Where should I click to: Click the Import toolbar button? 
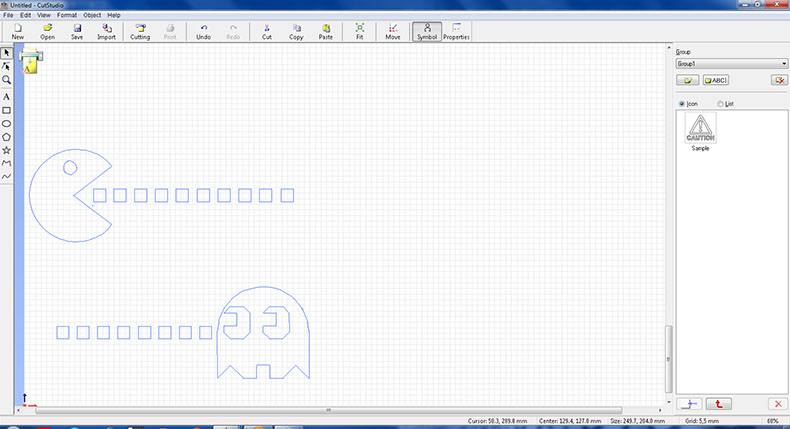tap(106, 31)
